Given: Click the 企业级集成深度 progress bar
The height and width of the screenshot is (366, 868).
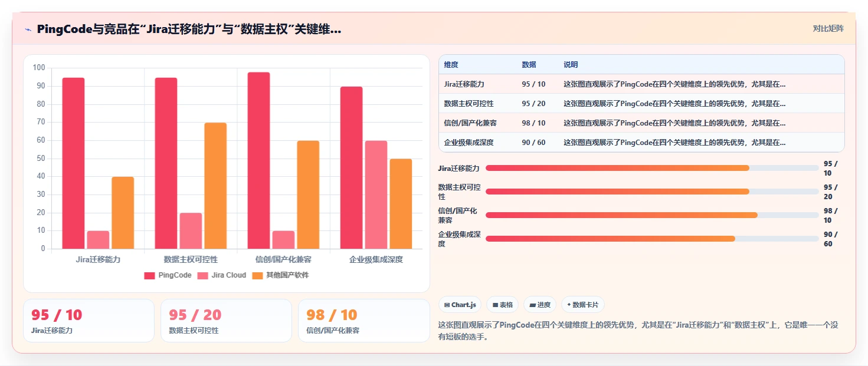Looking at the screenshot, I should (x=652, y=239).
